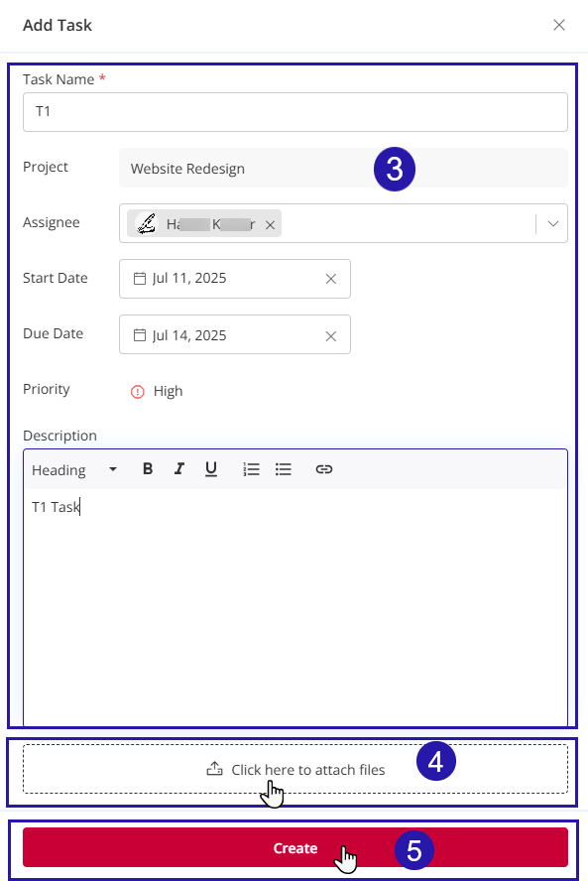Click the Create button
Image resolution: width=588 pixels, height=881 pixels.
point(295,847)
